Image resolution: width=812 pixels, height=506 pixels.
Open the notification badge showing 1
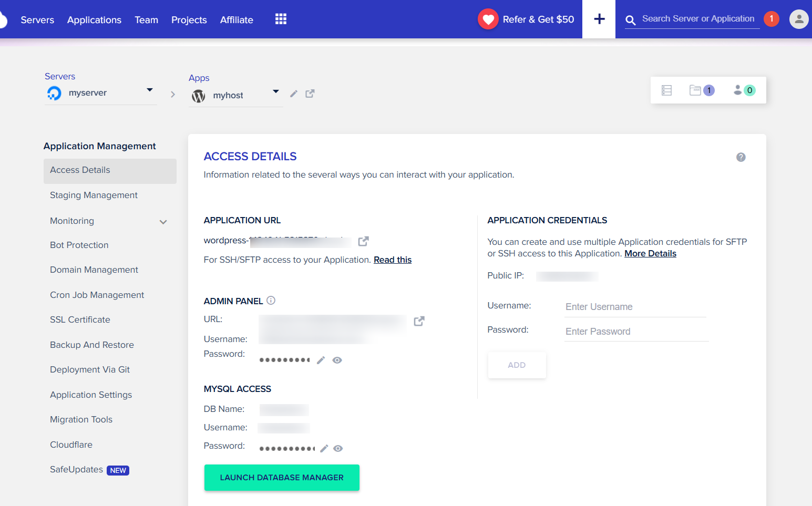(x=771, y=19)
